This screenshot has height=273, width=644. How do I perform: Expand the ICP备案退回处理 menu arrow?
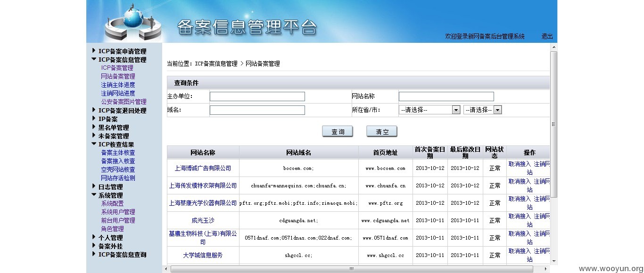[94, 110]
